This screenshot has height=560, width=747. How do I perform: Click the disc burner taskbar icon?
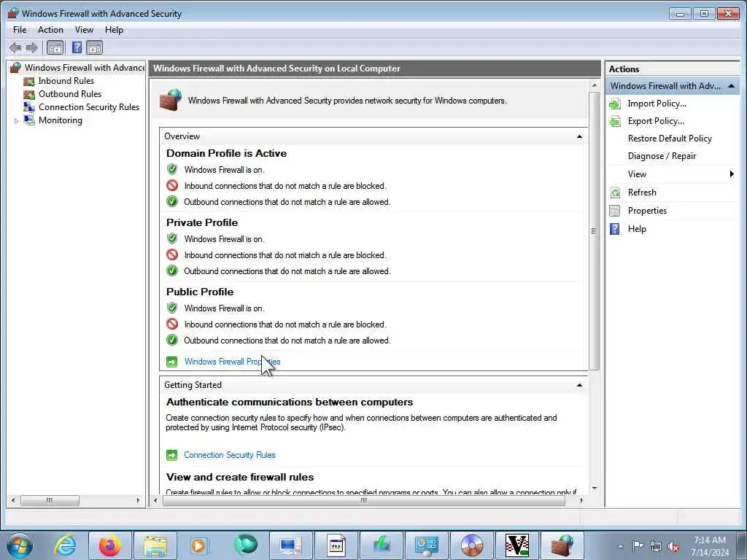click(x=472, y=545)
